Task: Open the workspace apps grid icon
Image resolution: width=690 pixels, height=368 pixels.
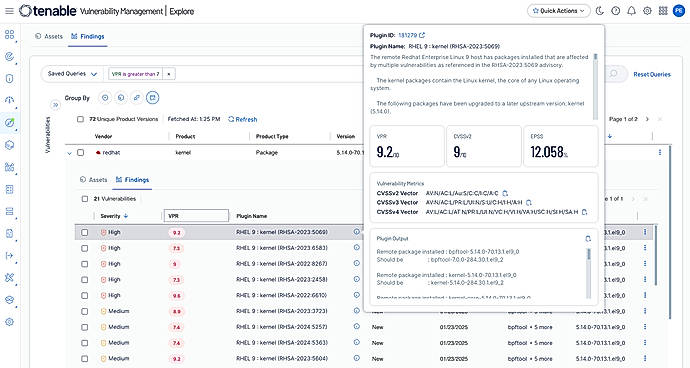Action: [x=663, y=11]
